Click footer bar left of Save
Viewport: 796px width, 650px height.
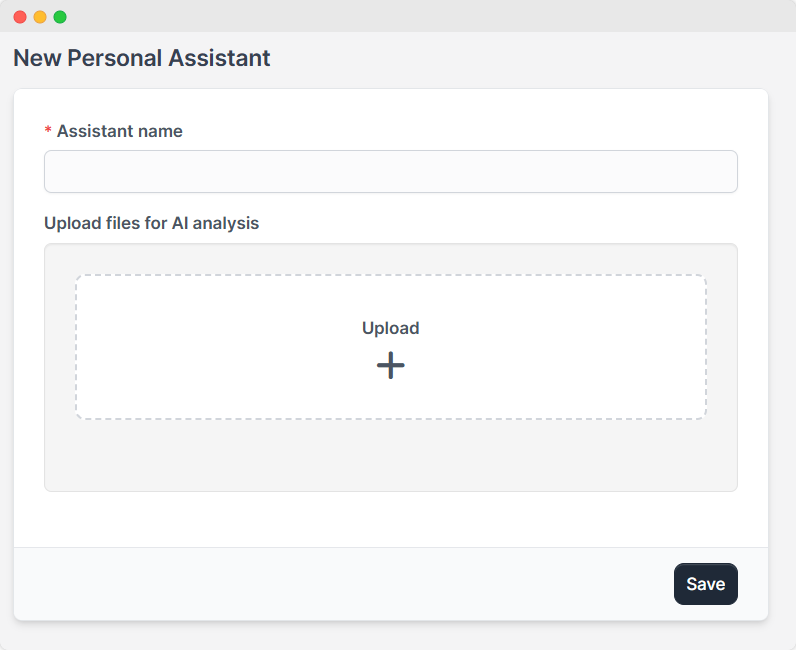(x=340, y=584)
